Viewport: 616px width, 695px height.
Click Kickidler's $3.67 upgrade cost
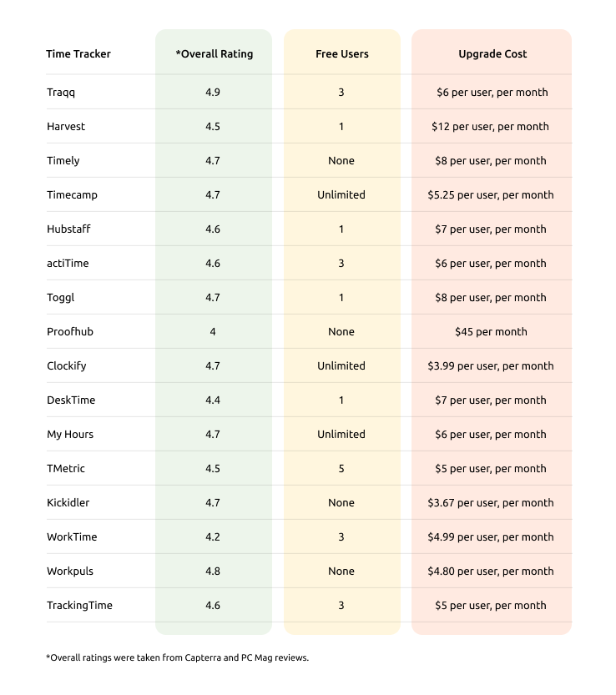[491, 502]
